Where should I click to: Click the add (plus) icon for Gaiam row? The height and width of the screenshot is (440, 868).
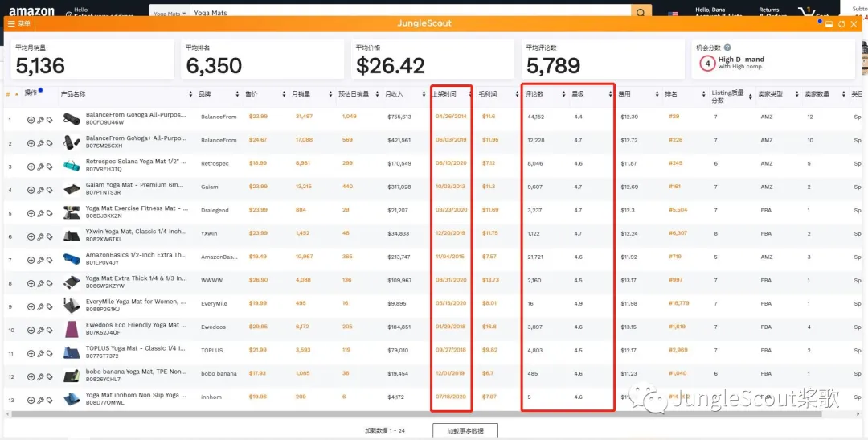(31, 190)
